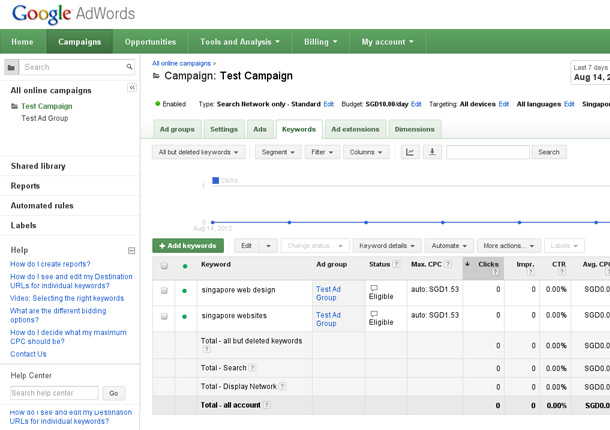Click green status dot for singapore websites
This screenshot has height=430, width=610.
point(184,316)
